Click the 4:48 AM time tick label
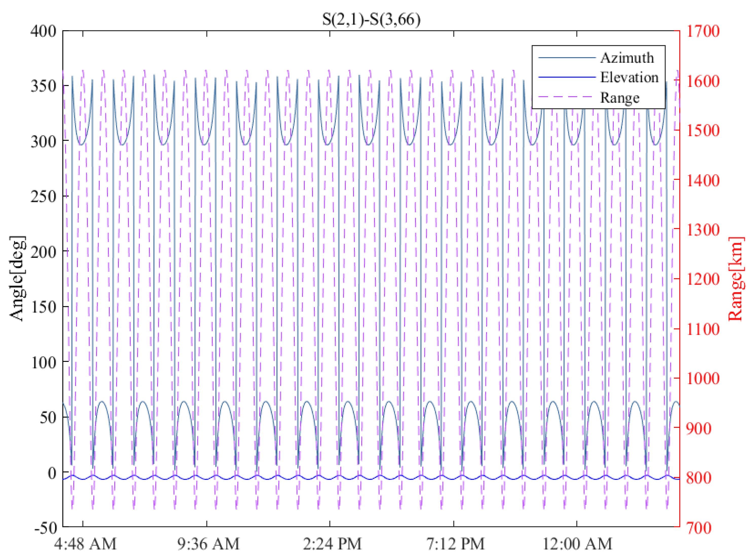 (85, 544)
